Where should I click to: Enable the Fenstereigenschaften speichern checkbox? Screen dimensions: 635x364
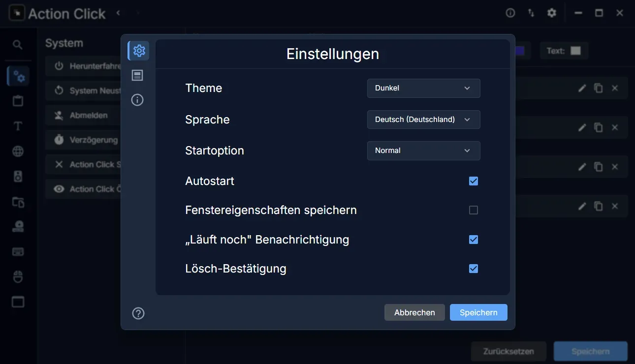474,210
